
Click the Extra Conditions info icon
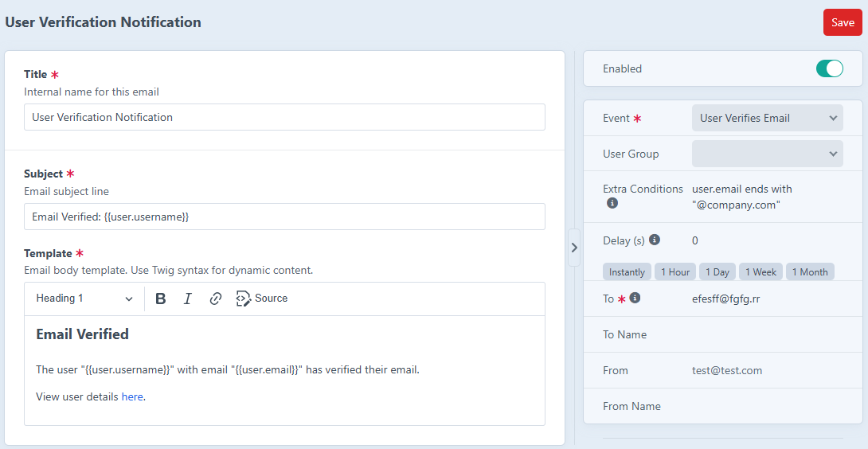point(612,204)
